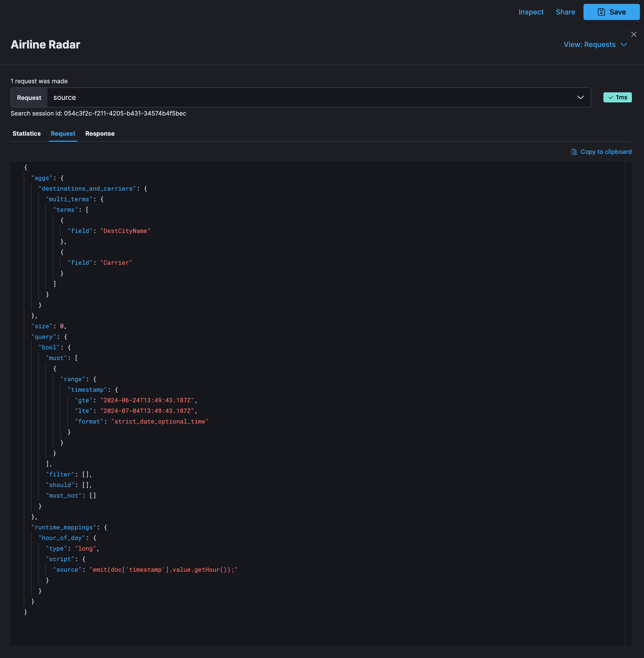Switch to the Response tab
The image size is (644, 658).
pos(100,134)
